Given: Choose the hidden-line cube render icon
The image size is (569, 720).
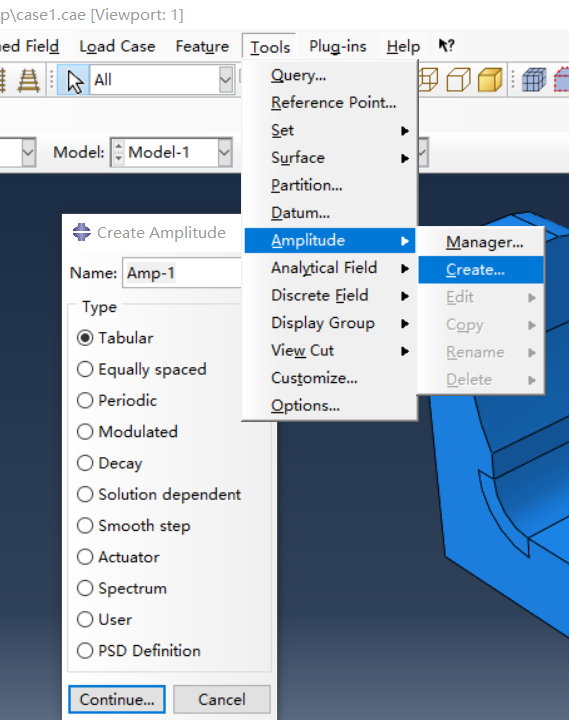Looking at the screenshot, I should pyautogui.click(x=458, y=80).
